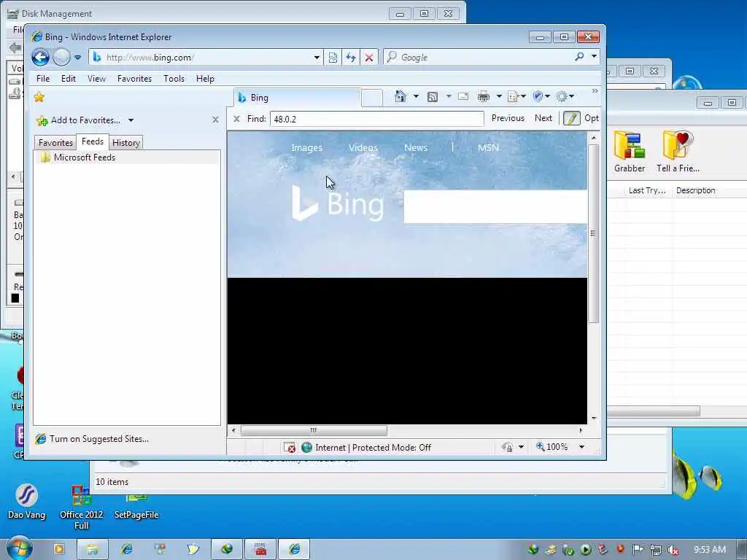747x560 pixels.
Task: Click the vertical page scrollbar thumb
Action: click(x=593, y=233)
